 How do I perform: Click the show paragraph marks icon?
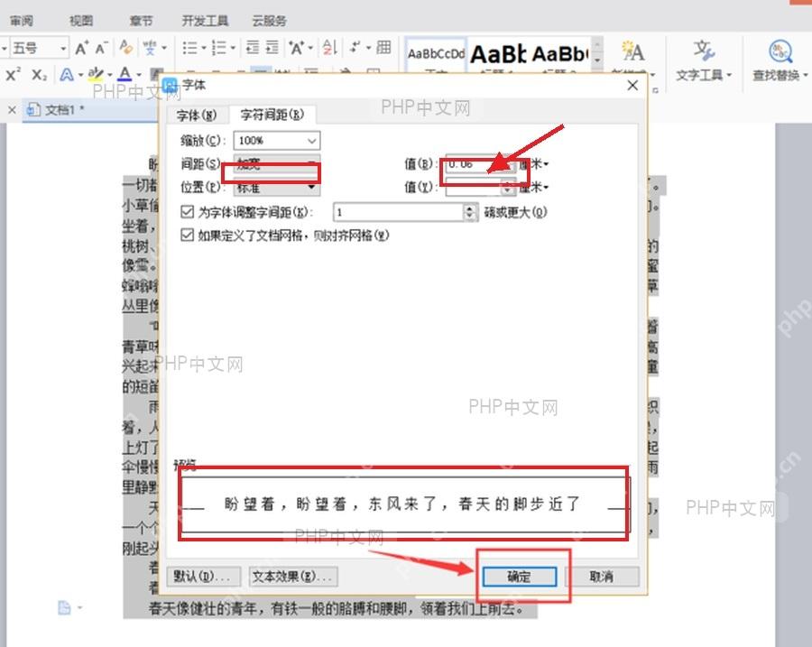pos(355,48)
